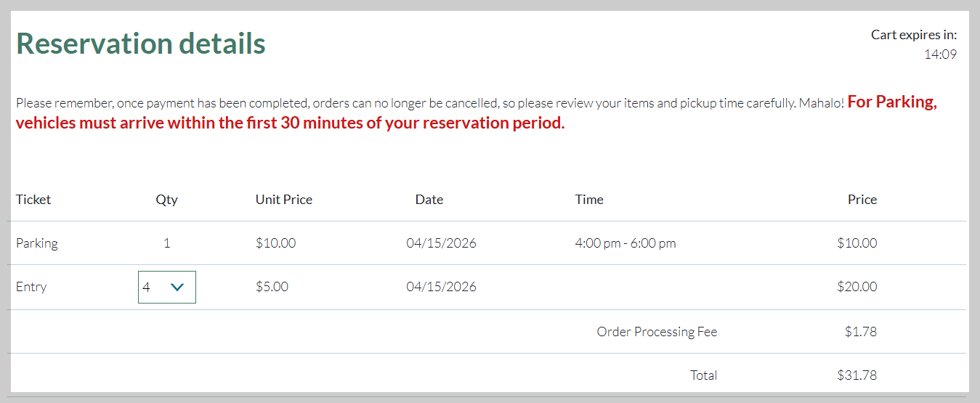
Task: Click the Order Processing Fee label
Action: click(x=657, y=332)
